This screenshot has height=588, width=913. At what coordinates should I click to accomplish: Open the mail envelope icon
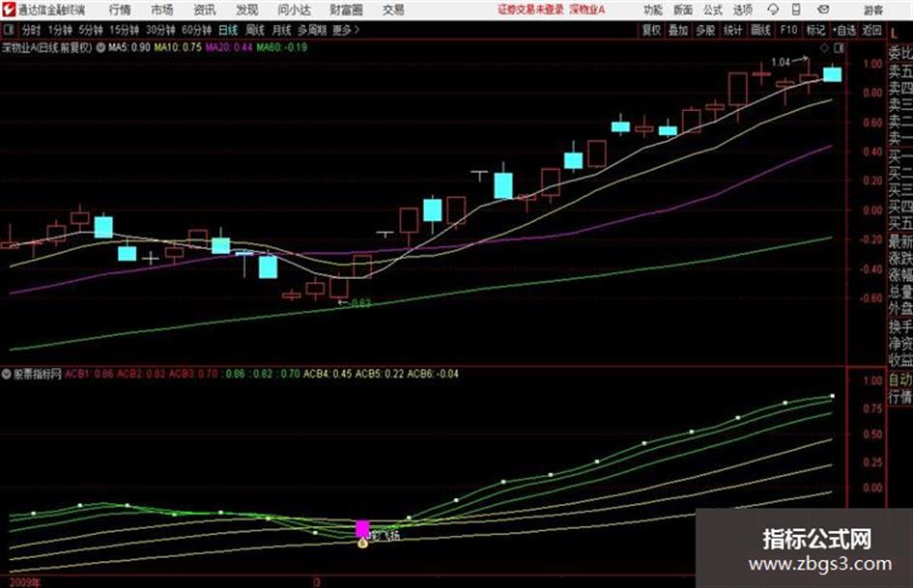point(823,10)
